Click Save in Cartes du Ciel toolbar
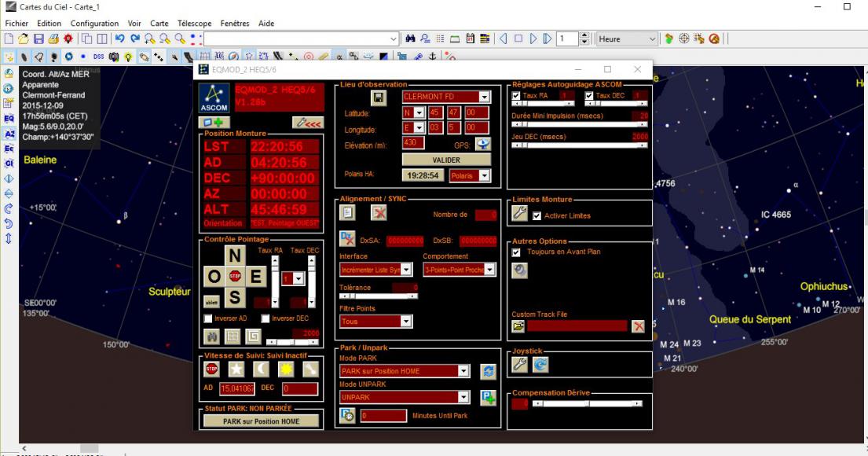868x456 pixels. click(38, 39)
